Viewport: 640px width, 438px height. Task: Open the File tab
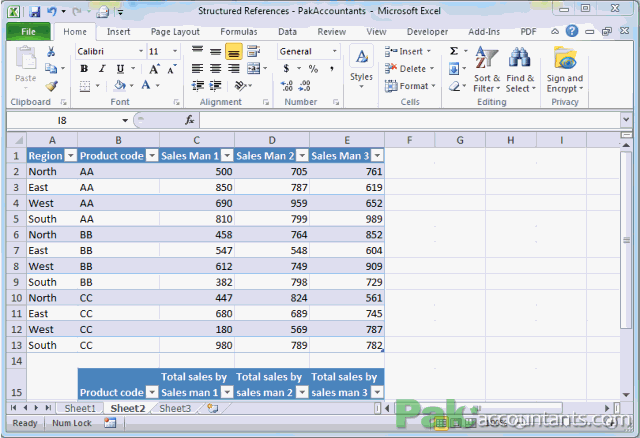click(x=28, y=31)
